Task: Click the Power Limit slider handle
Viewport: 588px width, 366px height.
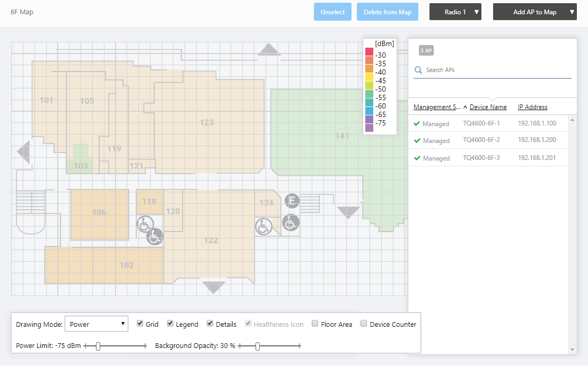Action: 98,346
